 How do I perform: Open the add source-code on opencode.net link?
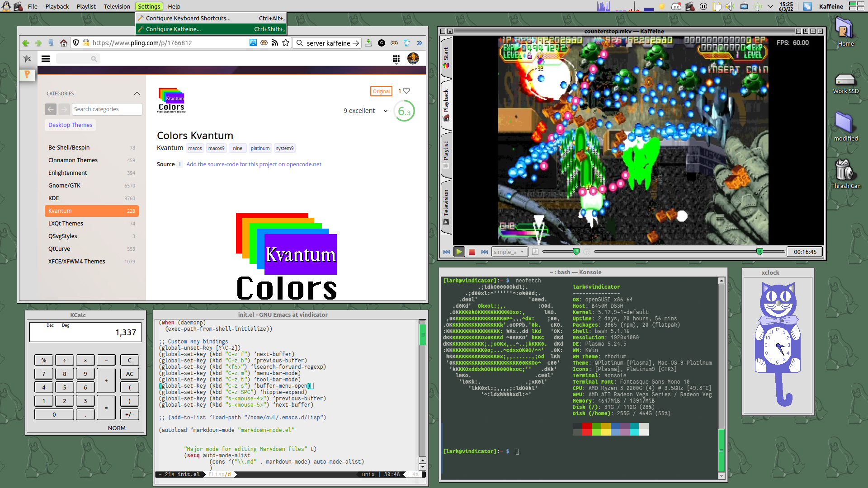254,164
